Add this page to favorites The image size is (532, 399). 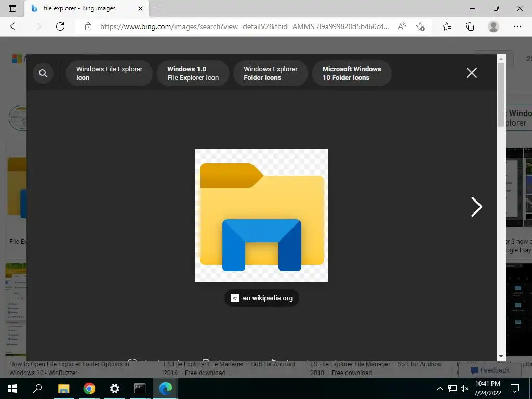click(x=421, y=26)
